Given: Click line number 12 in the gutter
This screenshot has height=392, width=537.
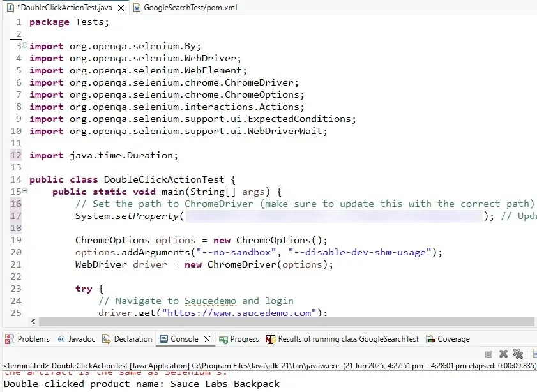Looking at the screenshot, I should coord(16,155).
